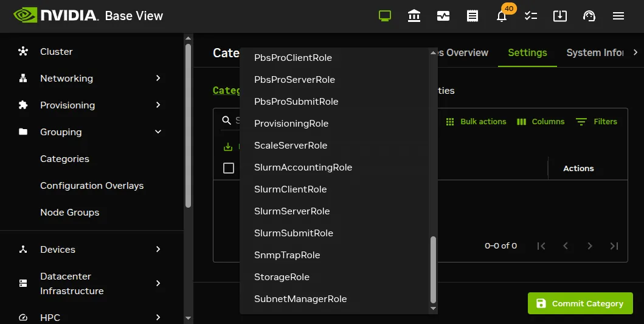Click the HPC gauge icon

pos(23,317)
